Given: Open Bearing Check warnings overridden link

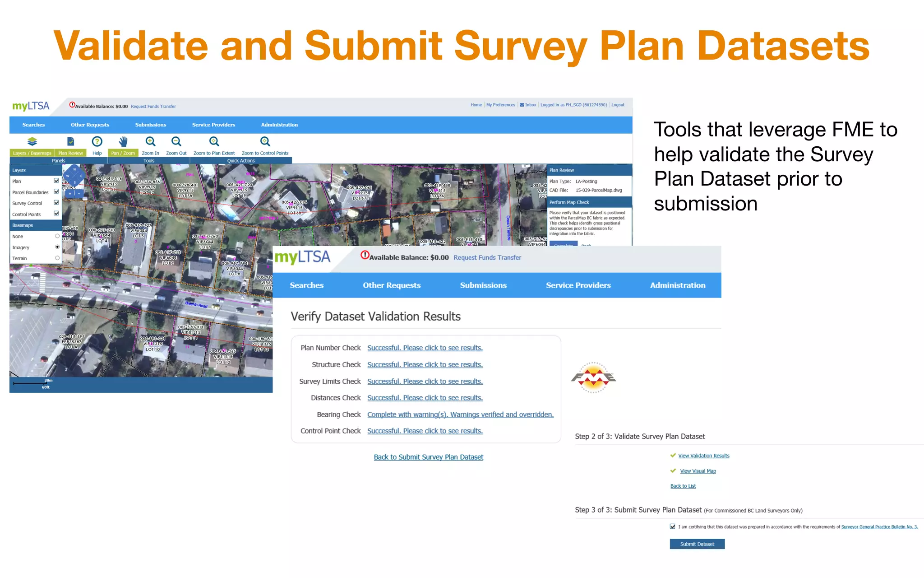Looking at the screenshot, I should 460,415.
